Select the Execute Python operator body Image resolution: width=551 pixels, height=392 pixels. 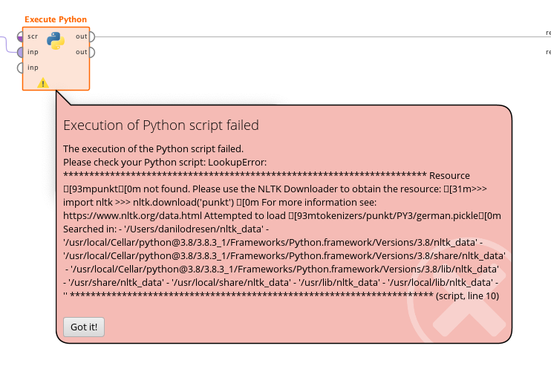(x=56, y=59)
